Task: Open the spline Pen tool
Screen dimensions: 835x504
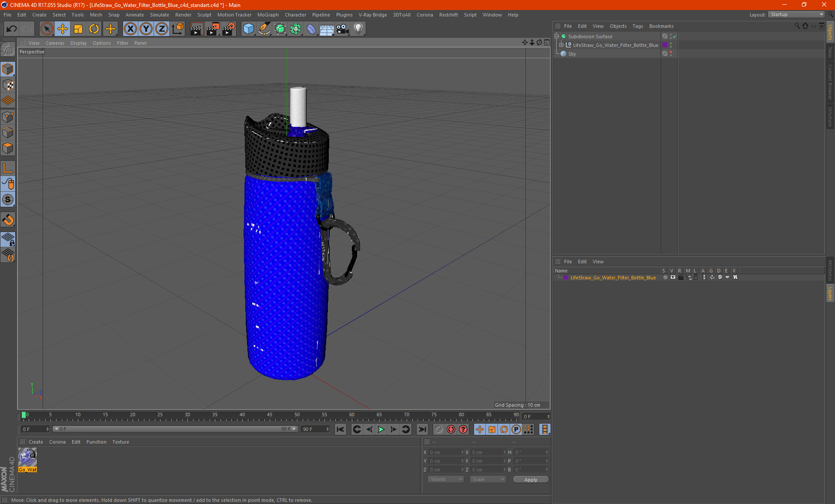Action: point(264,29)
